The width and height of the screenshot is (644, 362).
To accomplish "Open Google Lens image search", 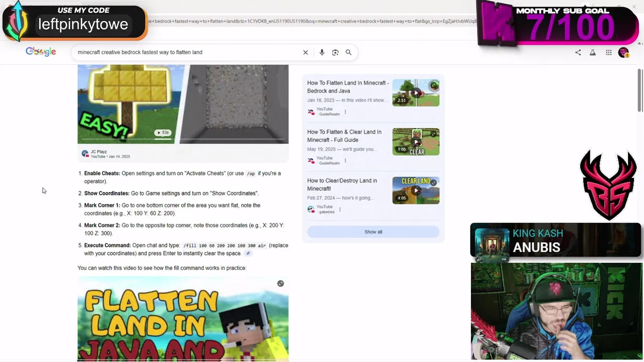I will point(335,52).
